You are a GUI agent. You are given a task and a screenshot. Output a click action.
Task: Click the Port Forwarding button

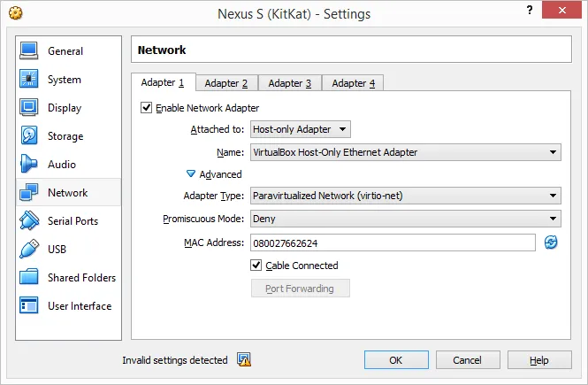pos(301,289)
